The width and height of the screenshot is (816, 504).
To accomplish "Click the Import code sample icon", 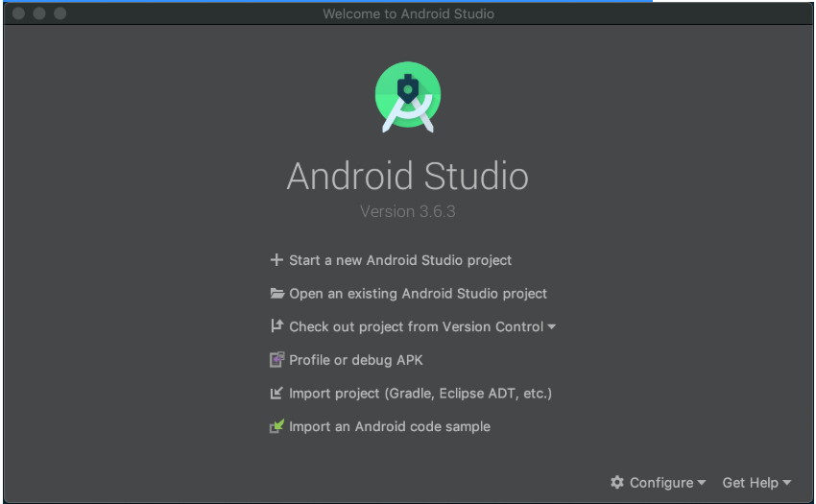I will click(x=276, y=426).
